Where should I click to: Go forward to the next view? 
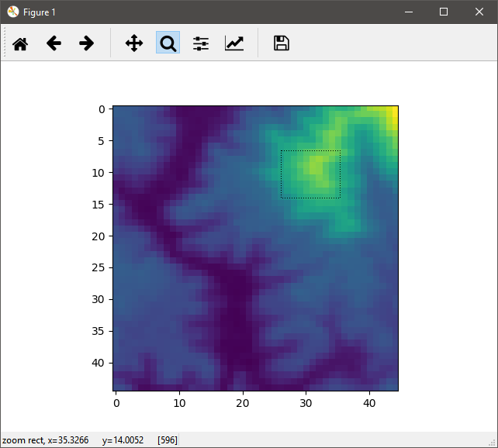point(87,43)
